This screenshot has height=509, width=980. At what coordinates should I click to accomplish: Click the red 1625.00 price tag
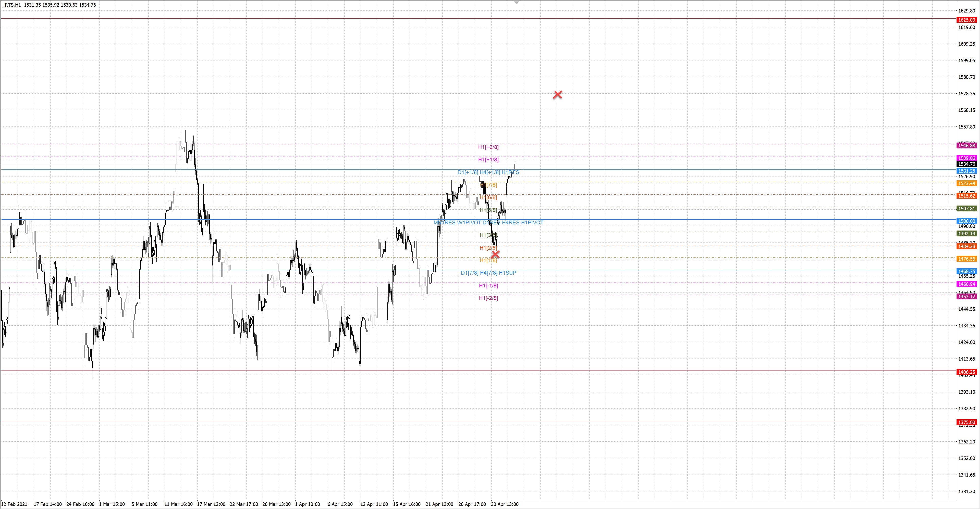click(966, 20)
